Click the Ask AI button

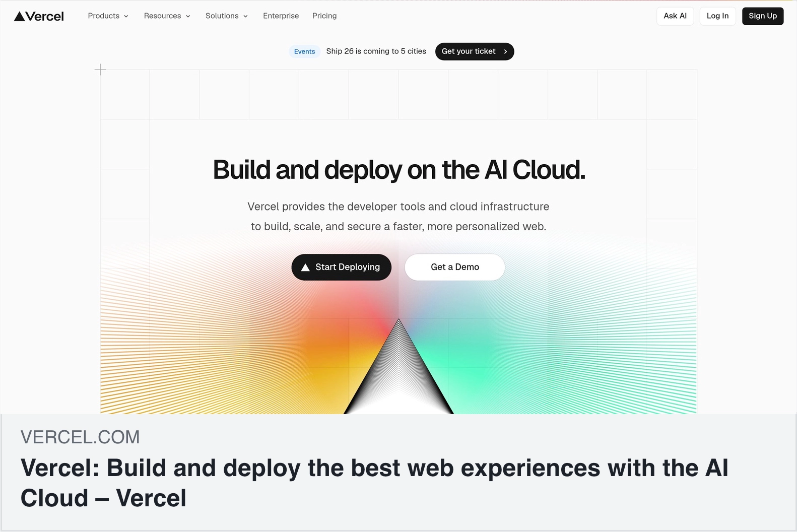675,16
